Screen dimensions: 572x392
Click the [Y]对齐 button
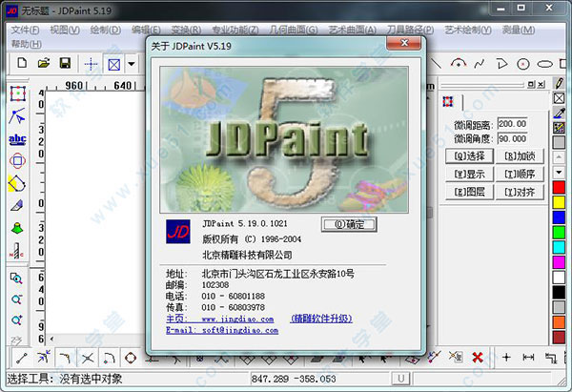(x=520, y=192)
